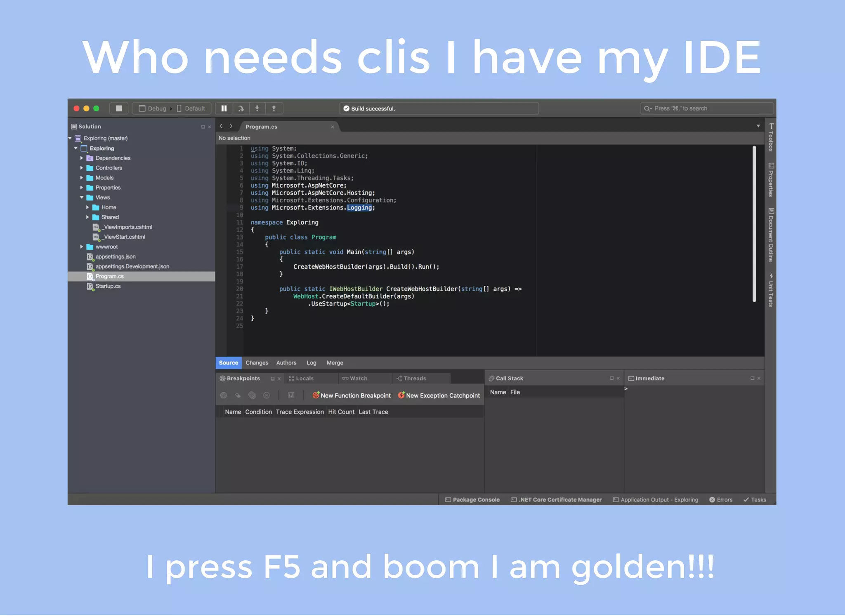This screenshot has height=616, width=845.
Task: Collapse the Exploring (master) solution node
Action: coord(70,138)
